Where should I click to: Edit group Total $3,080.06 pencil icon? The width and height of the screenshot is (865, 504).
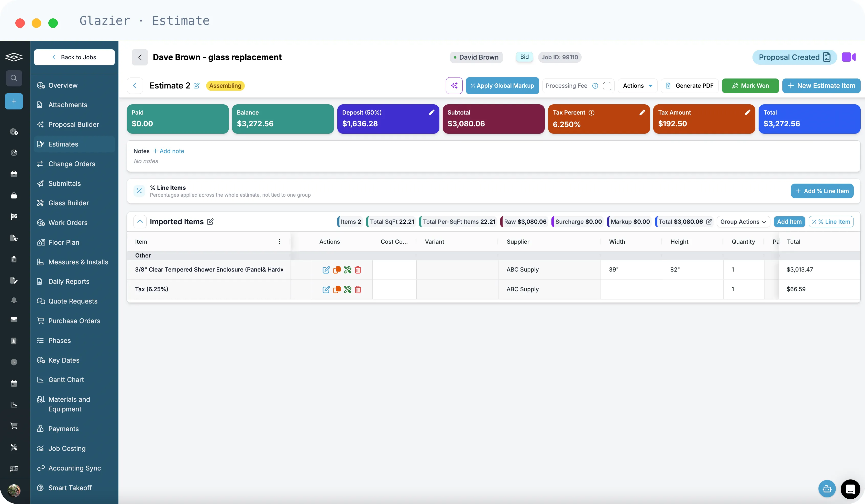click(x=709, y=222)
